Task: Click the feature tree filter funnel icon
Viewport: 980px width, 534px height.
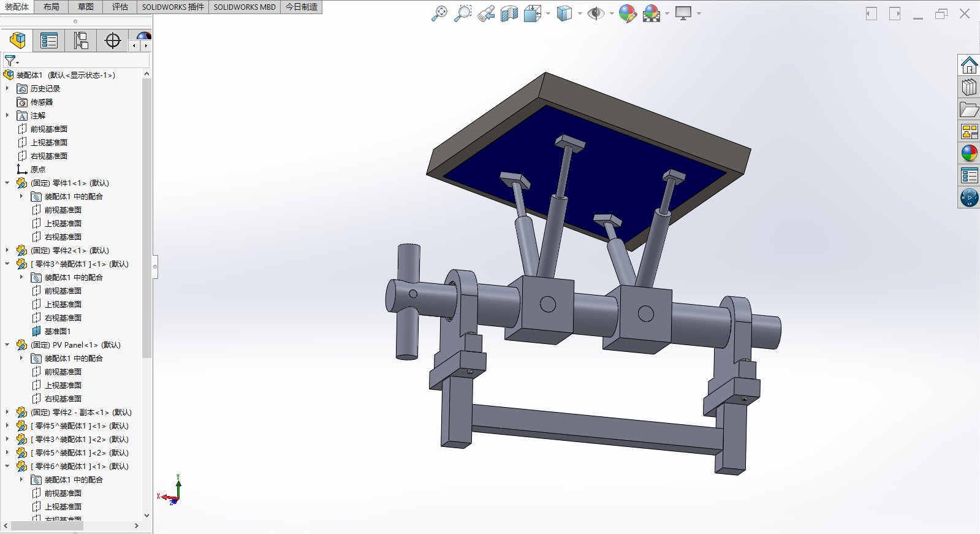Action: 11,61
